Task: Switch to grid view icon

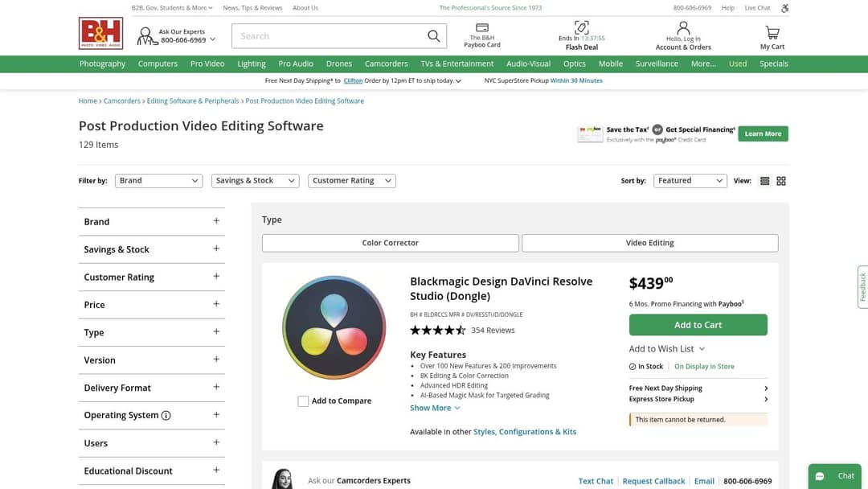Action: tap(781, 181)
